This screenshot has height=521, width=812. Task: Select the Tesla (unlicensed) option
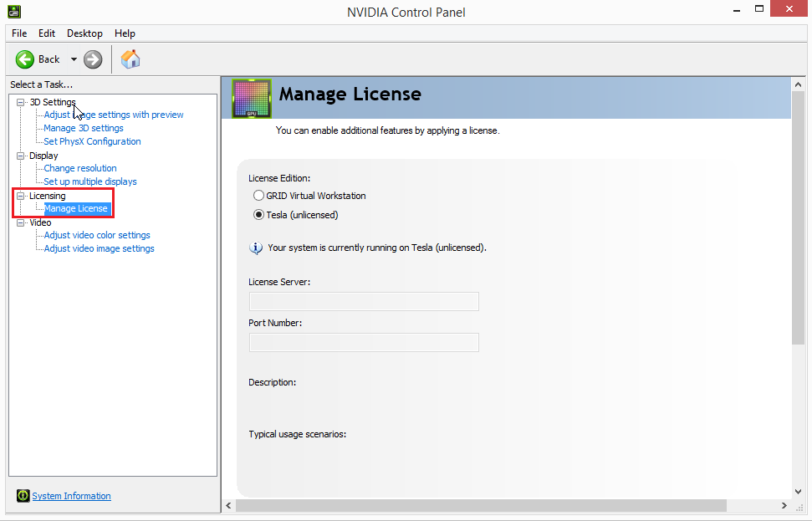[x=259, y=214]
